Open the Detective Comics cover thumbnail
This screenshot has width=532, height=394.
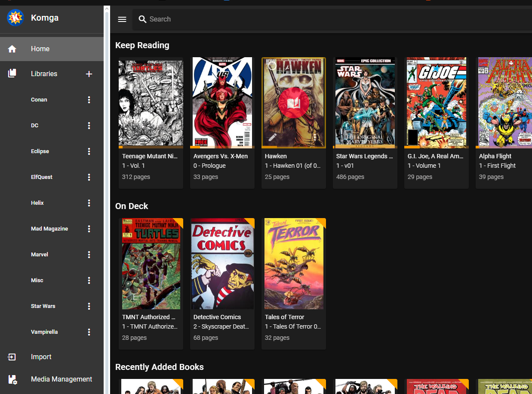coord(222,263)
